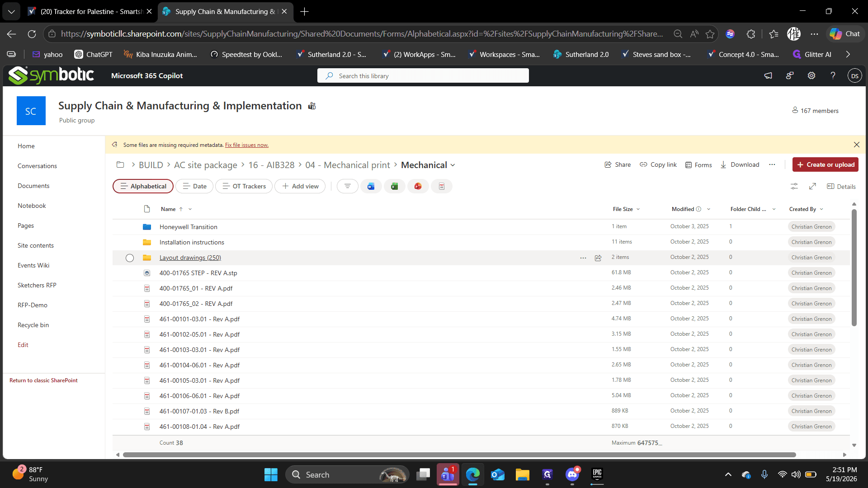
Task: Expand library to full screen icon
Action: click(812, 186)
